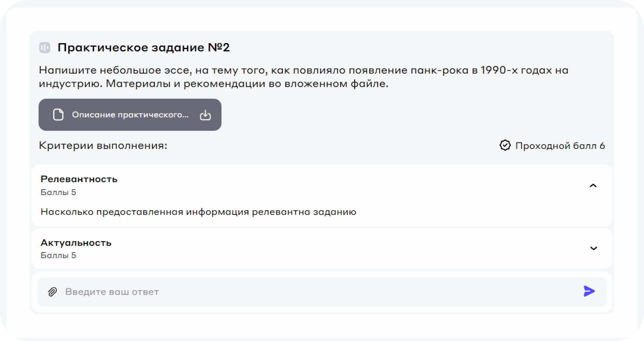The width and height of the screenshot is (644, 341).
Task: Click Баллы 5 under Актуальность
Action: 58,255
